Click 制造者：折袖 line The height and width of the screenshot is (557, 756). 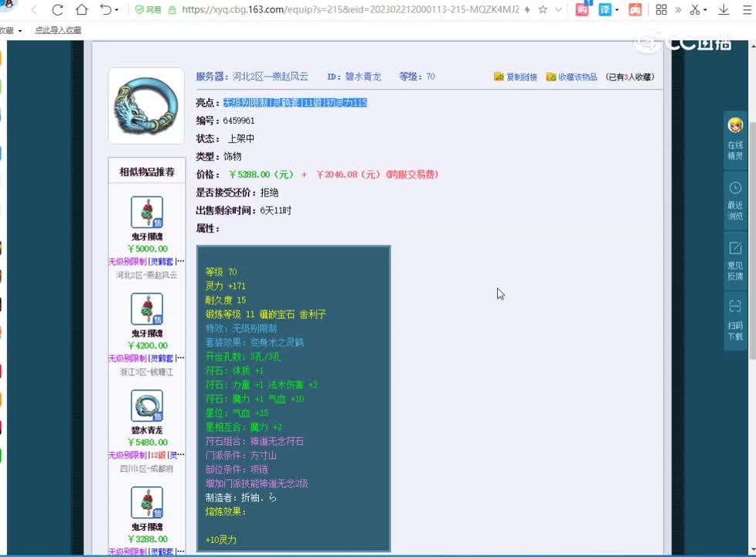click(241, 497)
